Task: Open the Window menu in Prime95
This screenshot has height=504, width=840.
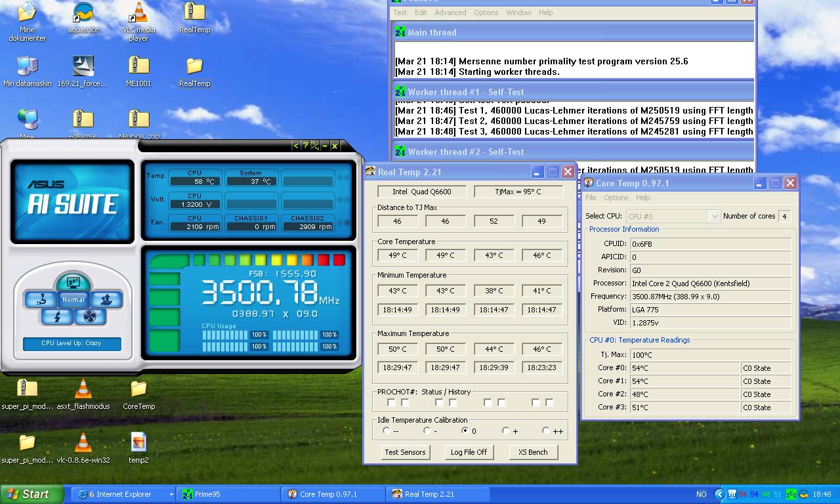Action: coord(518,12)
